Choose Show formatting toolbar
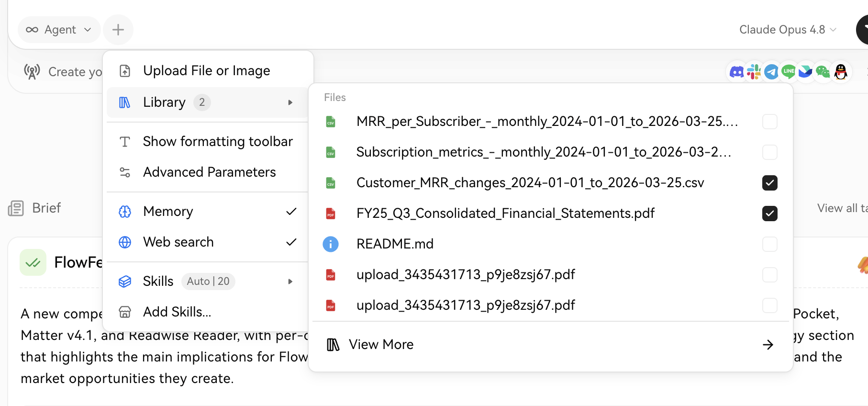The height and width of the screenshot is (406, 868). [x=208, y=142]
